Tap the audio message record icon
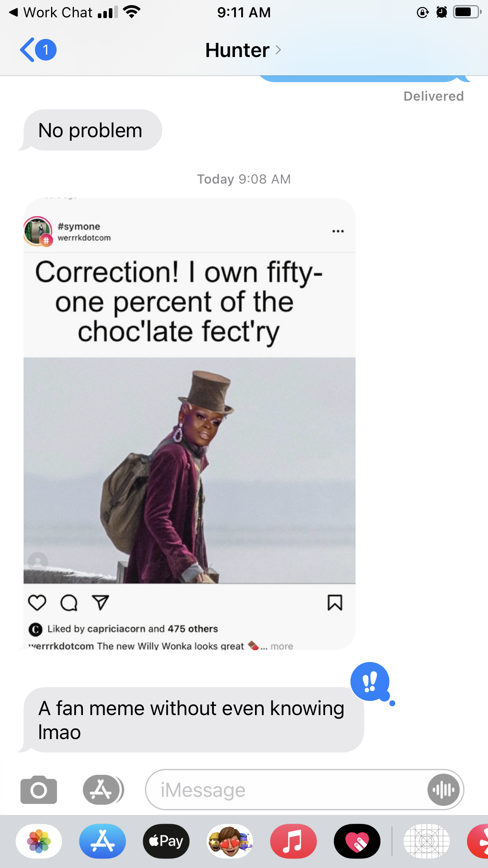 click(x=443, y=789)
